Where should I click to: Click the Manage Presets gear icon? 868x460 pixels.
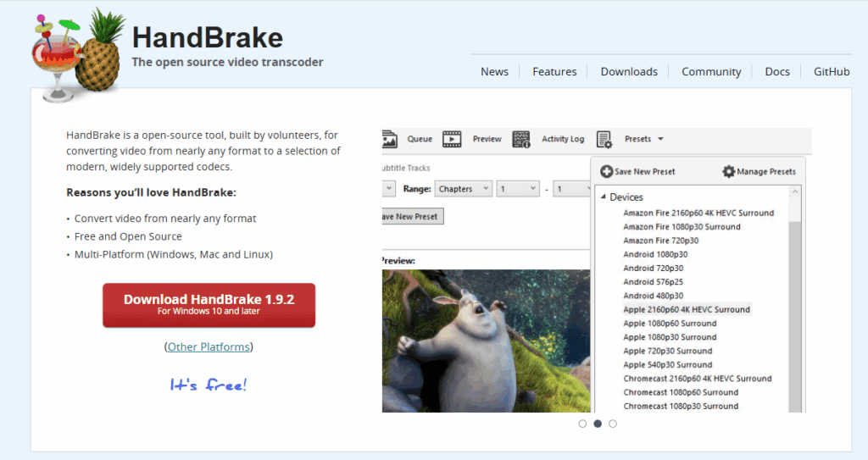click(x=729, y=172)
